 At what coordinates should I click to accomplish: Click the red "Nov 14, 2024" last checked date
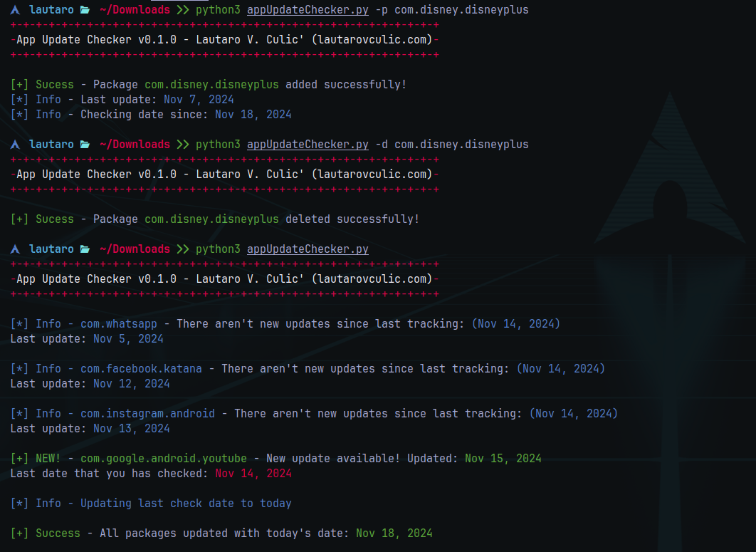point(253,474)
